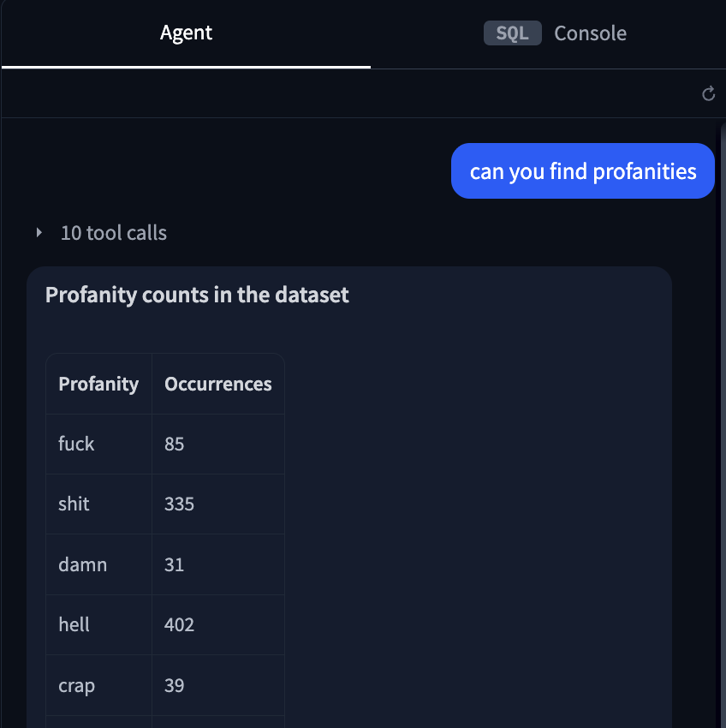
Task: Click the occurrence count 402
Action: pyautogui.click(x=179, y=624)
